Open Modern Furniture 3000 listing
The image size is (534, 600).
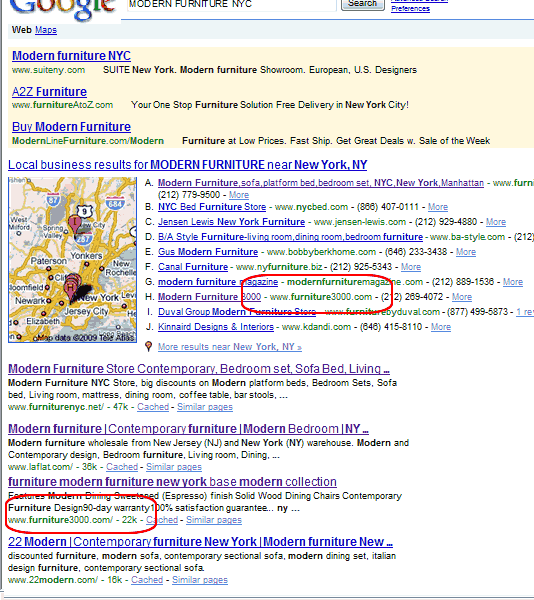pos(209,297)
